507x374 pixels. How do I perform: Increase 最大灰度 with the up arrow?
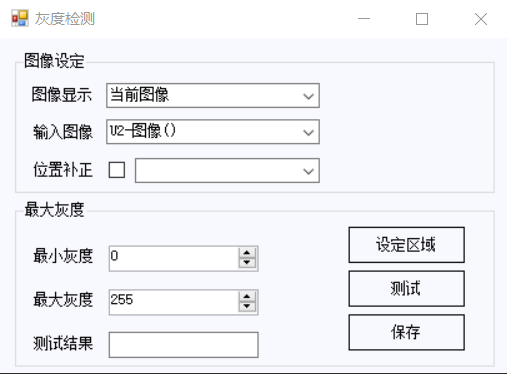coord(247,296)
